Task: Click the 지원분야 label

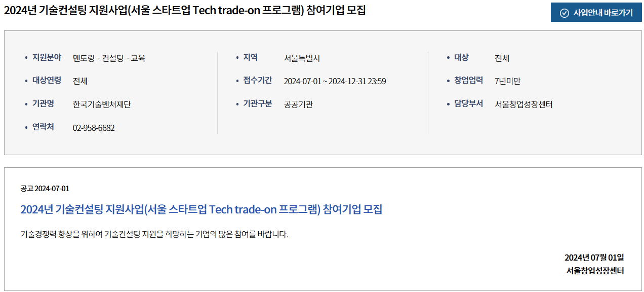Action: [x=47, y=57]
